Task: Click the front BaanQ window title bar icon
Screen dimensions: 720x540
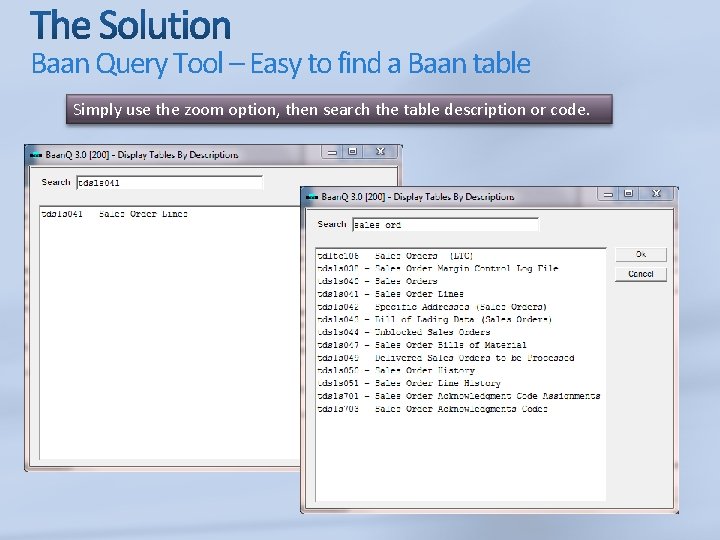Action: point(312,197)
